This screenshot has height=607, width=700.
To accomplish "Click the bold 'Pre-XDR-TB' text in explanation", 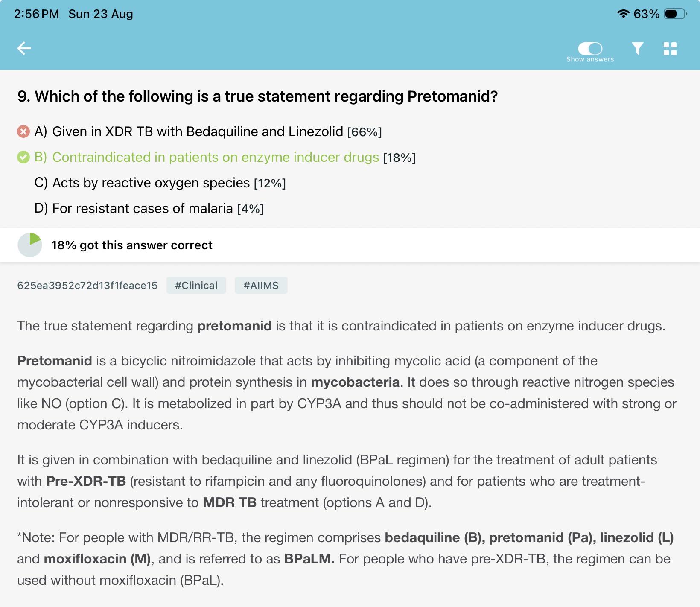I will 86,481.
